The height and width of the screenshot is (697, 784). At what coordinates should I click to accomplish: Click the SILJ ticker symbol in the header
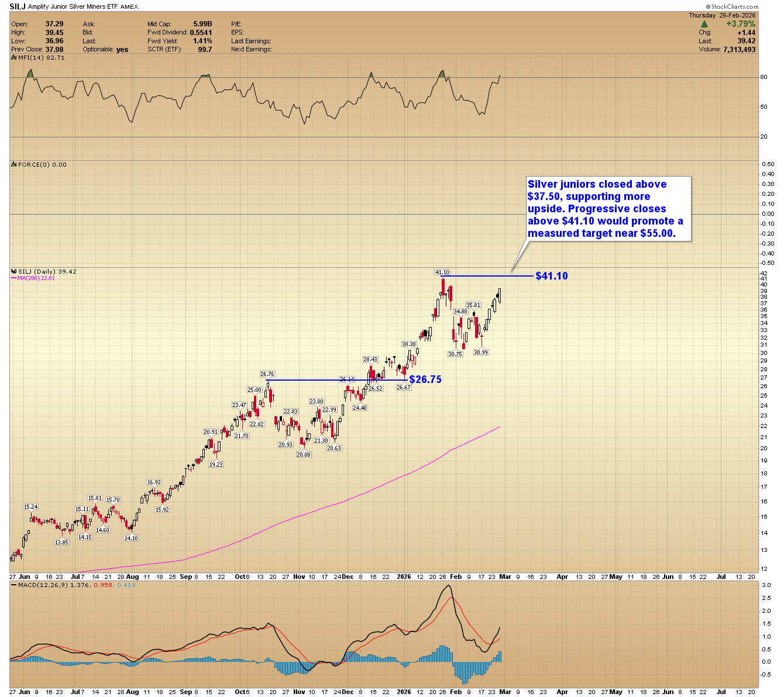pyautogui.click(x=18, y=6)
